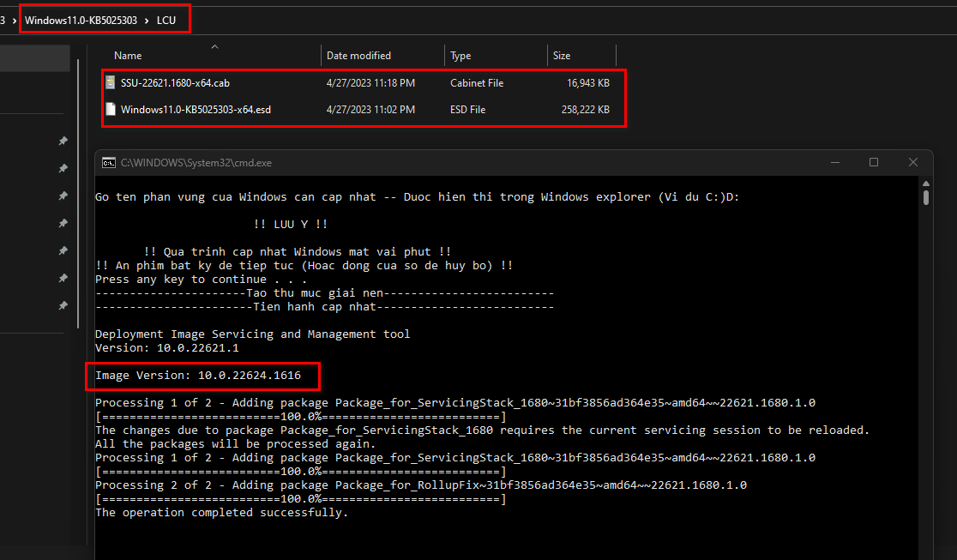Click the Image Version: 10.0.22624.1616 line

coord(198,376)
